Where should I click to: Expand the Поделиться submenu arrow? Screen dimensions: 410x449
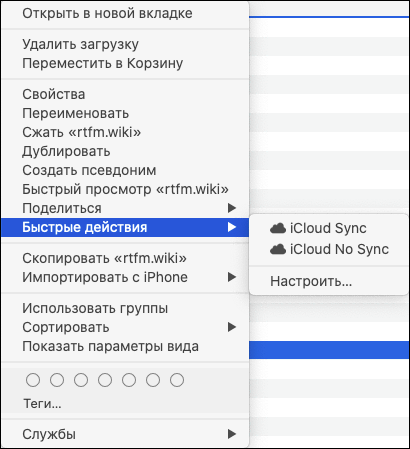pyautogui.click(x=232, y=208)
